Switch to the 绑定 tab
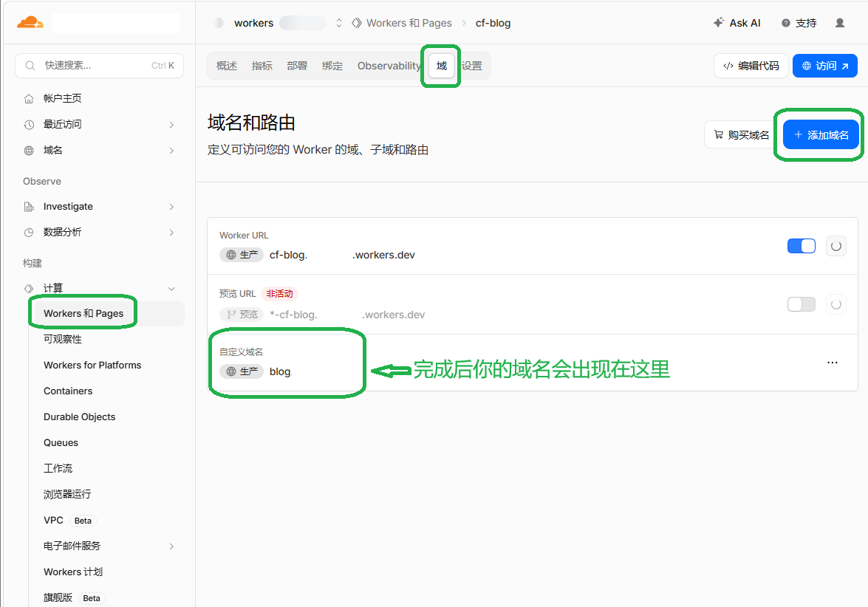 pyautogui.click(x=332, y=66)
